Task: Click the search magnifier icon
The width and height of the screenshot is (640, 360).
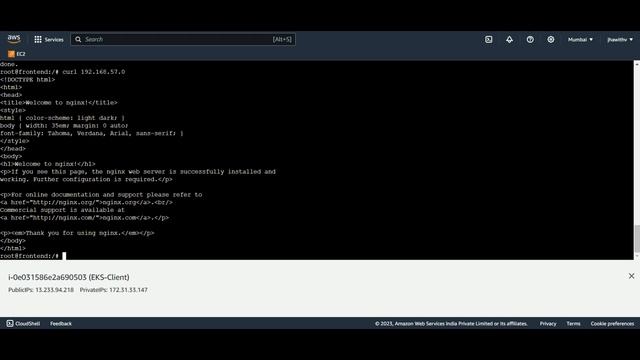Action: pos(78,40)
